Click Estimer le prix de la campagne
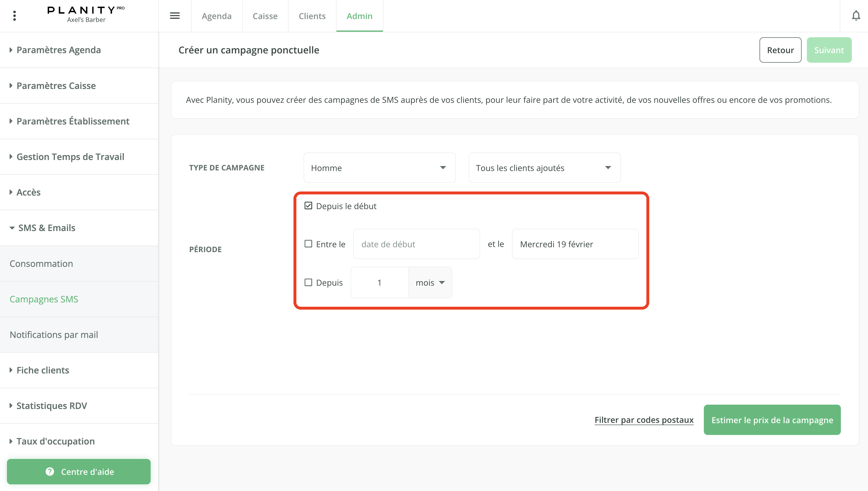The image size is (868, 491). (x=772, y=420)
